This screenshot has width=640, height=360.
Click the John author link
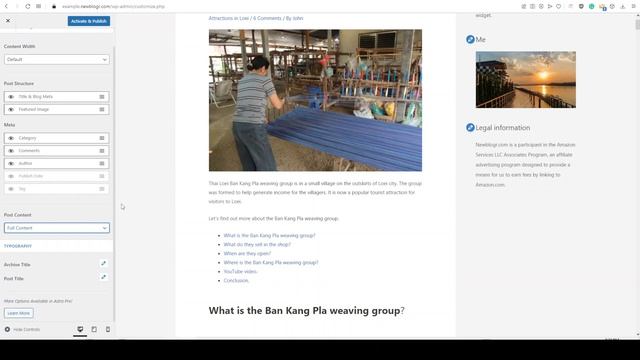pyautogui.click(x=298, y=18)
